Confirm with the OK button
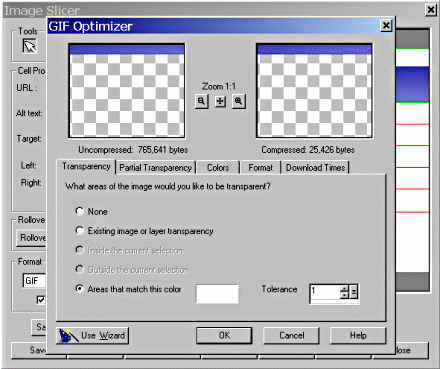The width and height of the screenshot is (440, 369). 224,335
